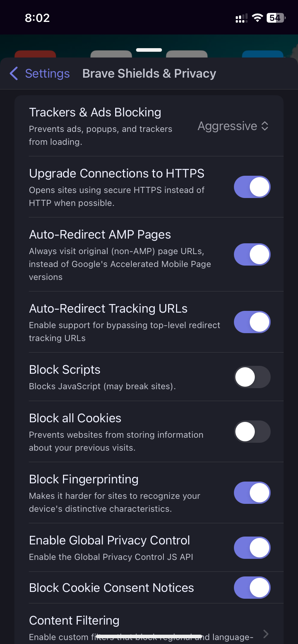Disable Enable Global Privacy Control toggle

(x=252, y=548)
